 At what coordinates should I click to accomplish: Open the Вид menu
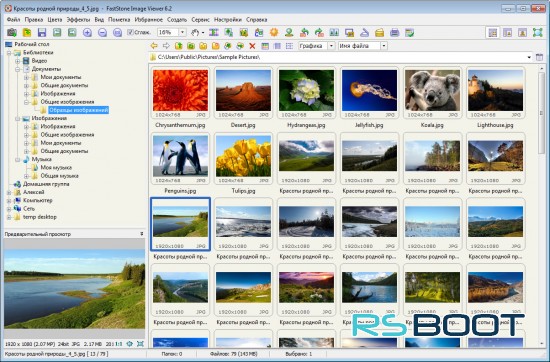tap(99, 20)
